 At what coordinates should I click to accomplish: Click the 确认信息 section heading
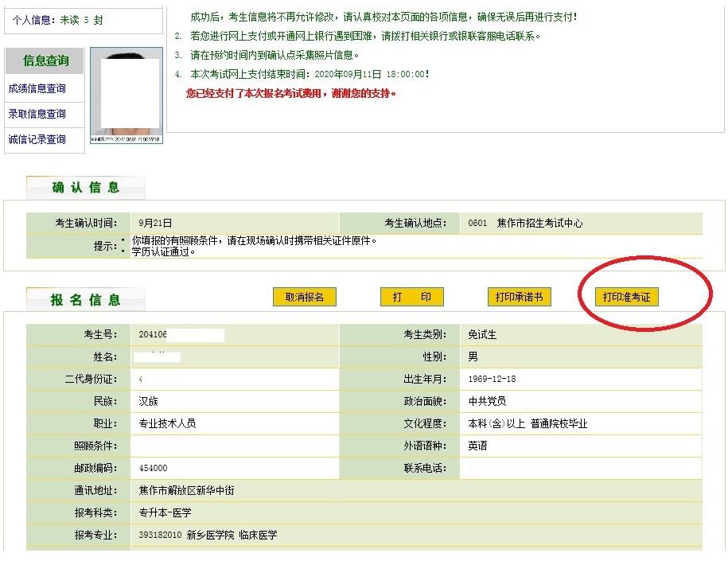(x=86, y=188)
